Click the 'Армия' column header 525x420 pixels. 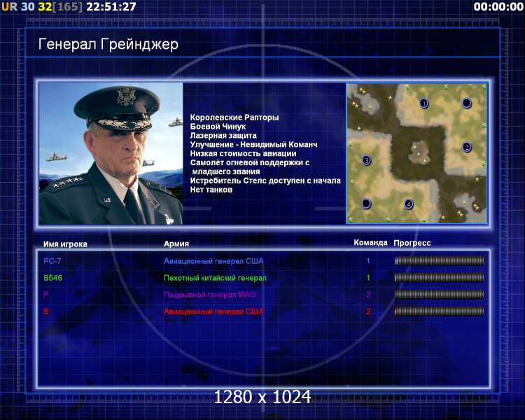coord(176,244)
